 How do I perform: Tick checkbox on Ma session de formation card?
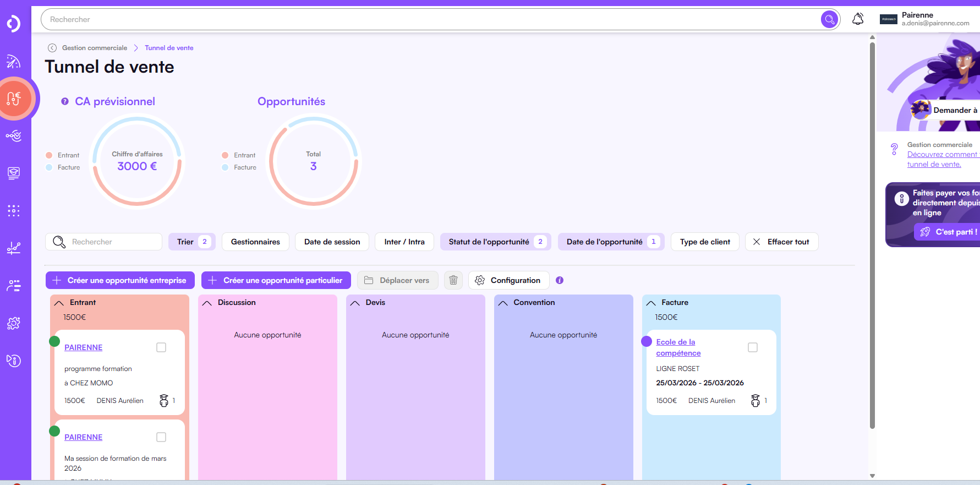pos(161,437)
